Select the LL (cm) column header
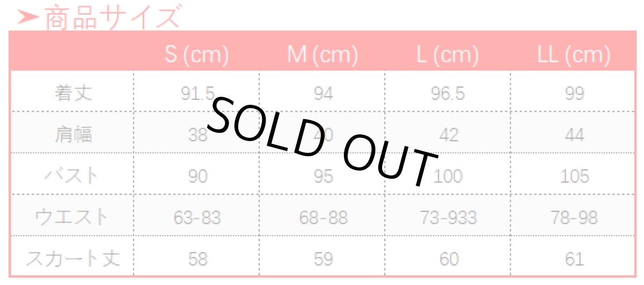644x285 pixels. pos(574,55)
